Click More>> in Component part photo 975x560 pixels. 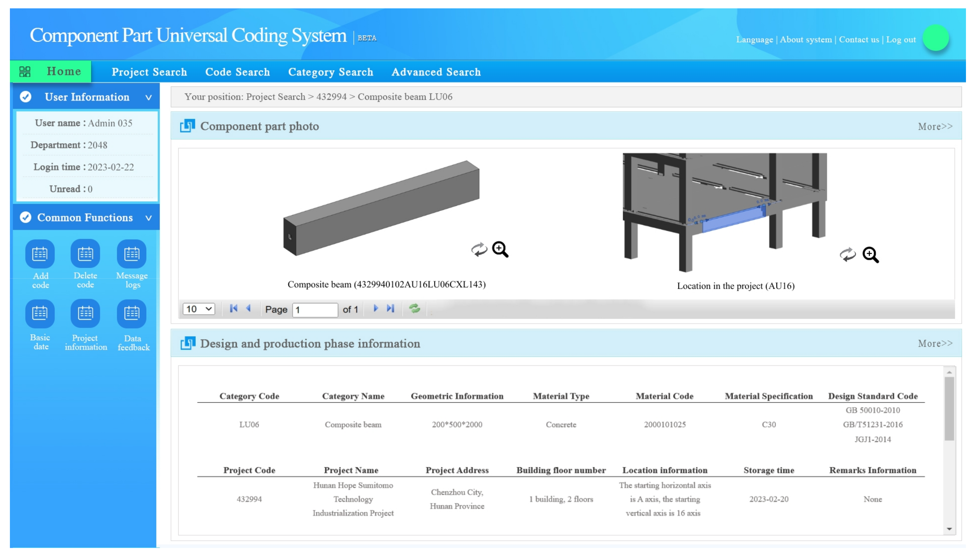pos(935,127)
